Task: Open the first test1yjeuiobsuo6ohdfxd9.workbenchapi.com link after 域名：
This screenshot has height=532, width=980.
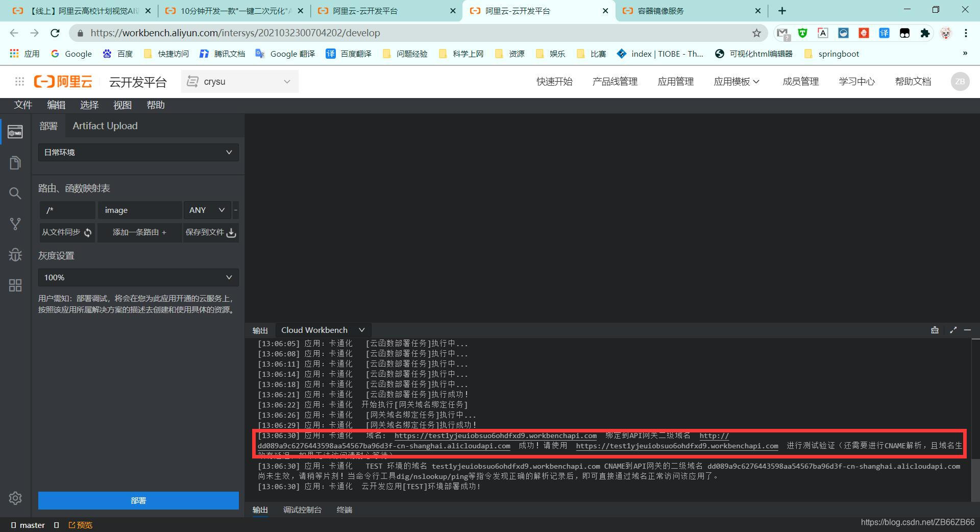Action: [x=496, y=436]
